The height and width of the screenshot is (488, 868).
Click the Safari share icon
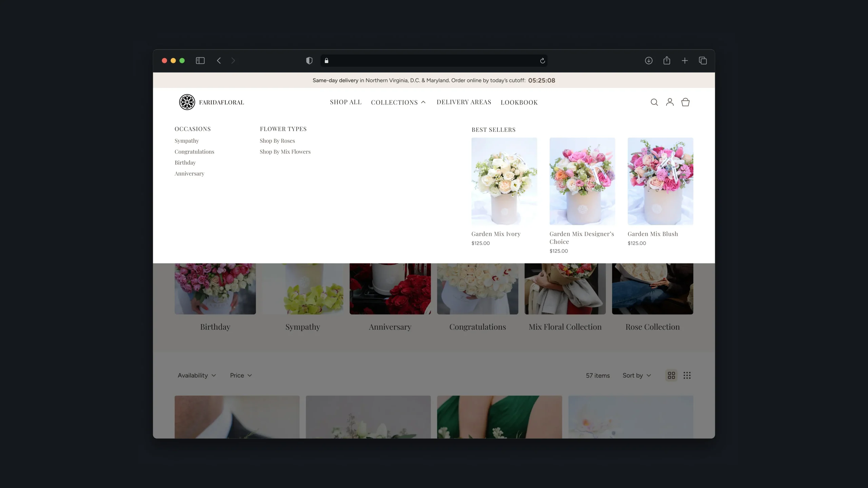tap(667, 60)
